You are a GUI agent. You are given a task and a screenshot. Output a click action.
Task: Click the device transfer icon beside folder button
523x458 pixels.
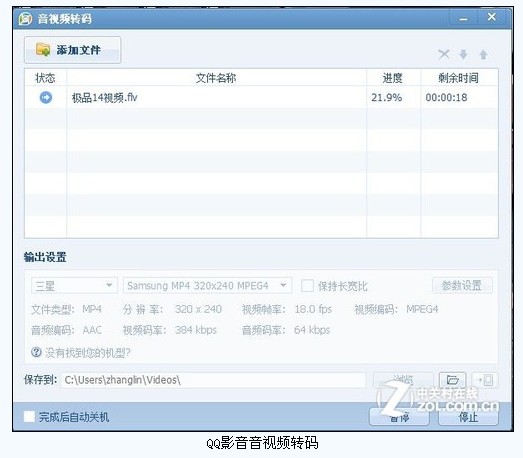[x=485, y=380]
